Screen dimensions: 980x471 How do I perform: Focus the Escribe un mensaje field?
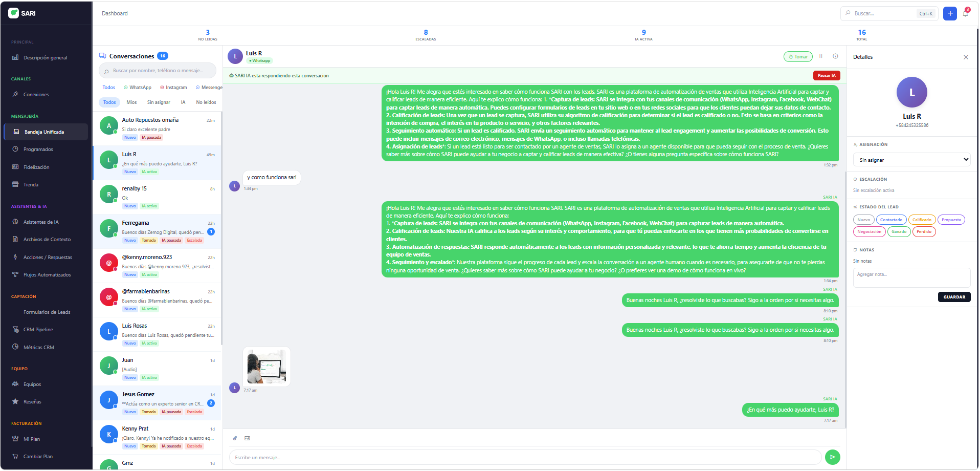525,457
